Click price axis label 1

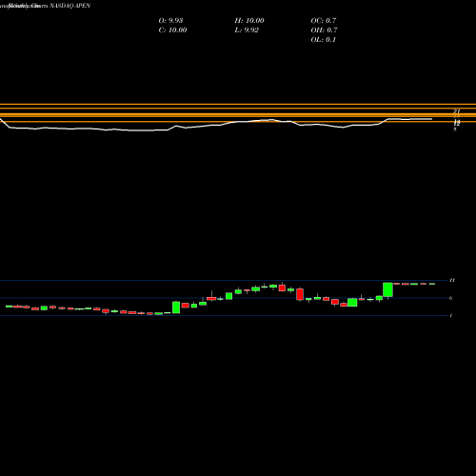(x=451, y=316)
